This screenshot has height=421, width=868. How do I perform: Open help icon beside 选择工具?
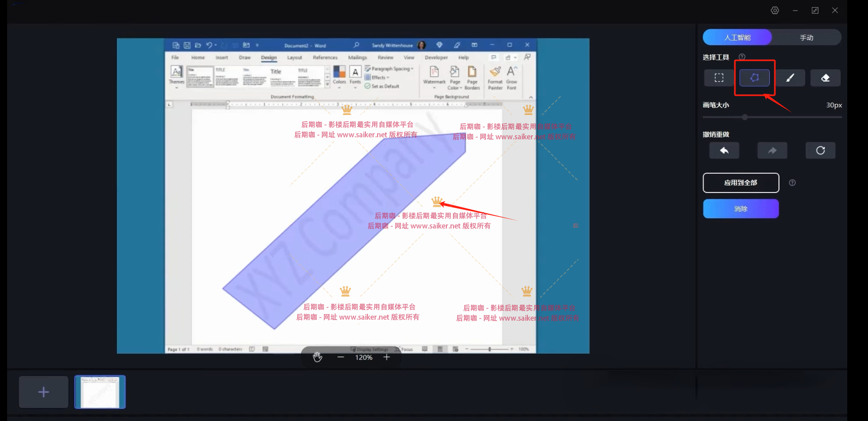coord(742,57)
